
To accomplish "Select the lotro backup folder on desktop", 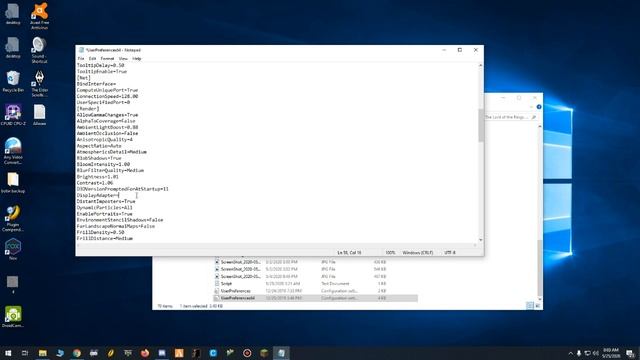I will point(13,182).
